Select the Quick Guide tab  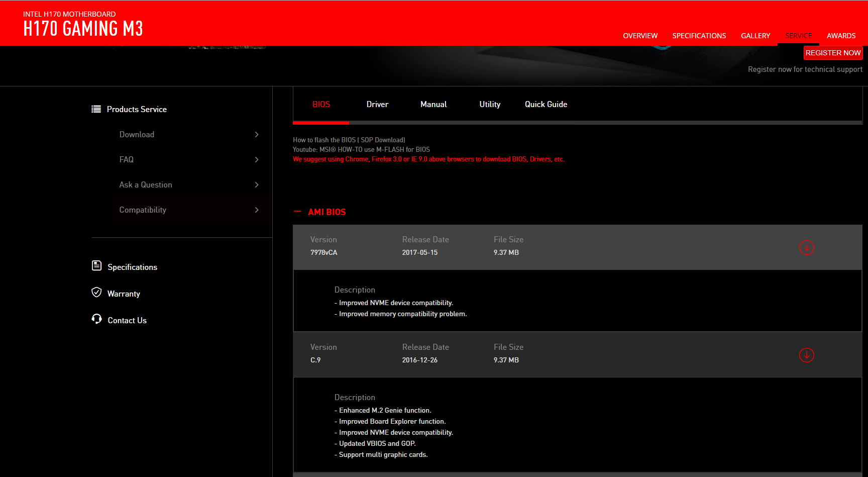pos(546,105)
